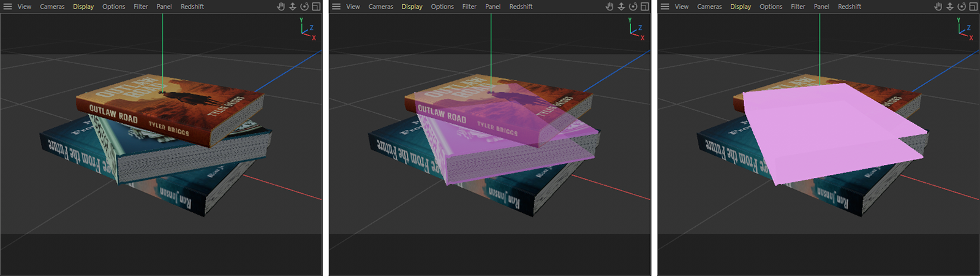The width and height of the screenshot is (980, 276).
Task: Click the pan hand icon in middle viewport
Action: 609,7
